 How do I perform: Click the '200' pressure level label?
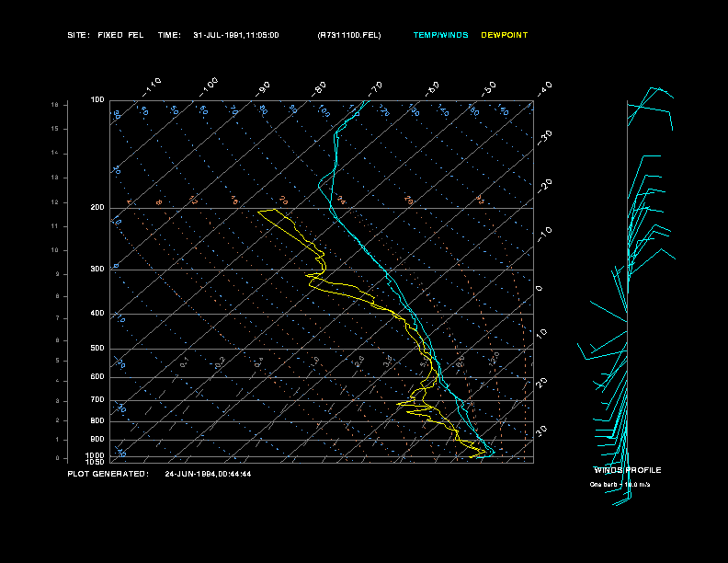tap(97, 208)
